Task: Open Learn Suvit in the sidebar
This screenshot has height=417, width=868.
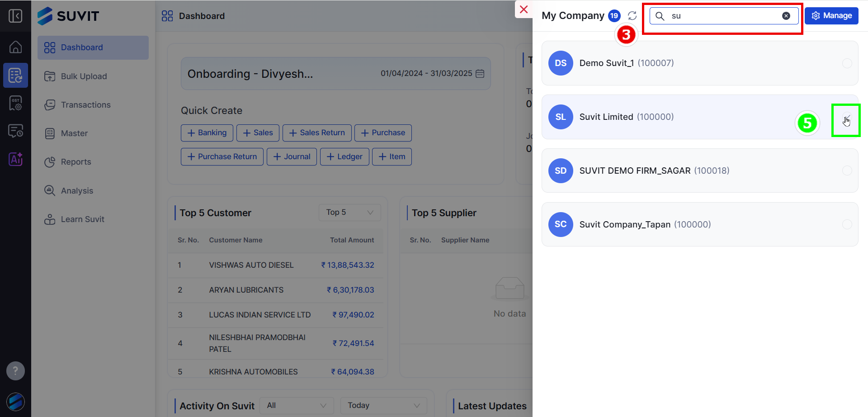Action: (x=93, y=219)
